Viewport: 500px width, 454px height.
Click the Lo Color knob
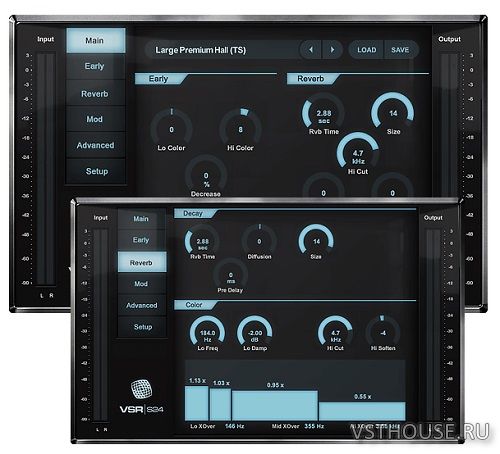click(x=171, y=129)
